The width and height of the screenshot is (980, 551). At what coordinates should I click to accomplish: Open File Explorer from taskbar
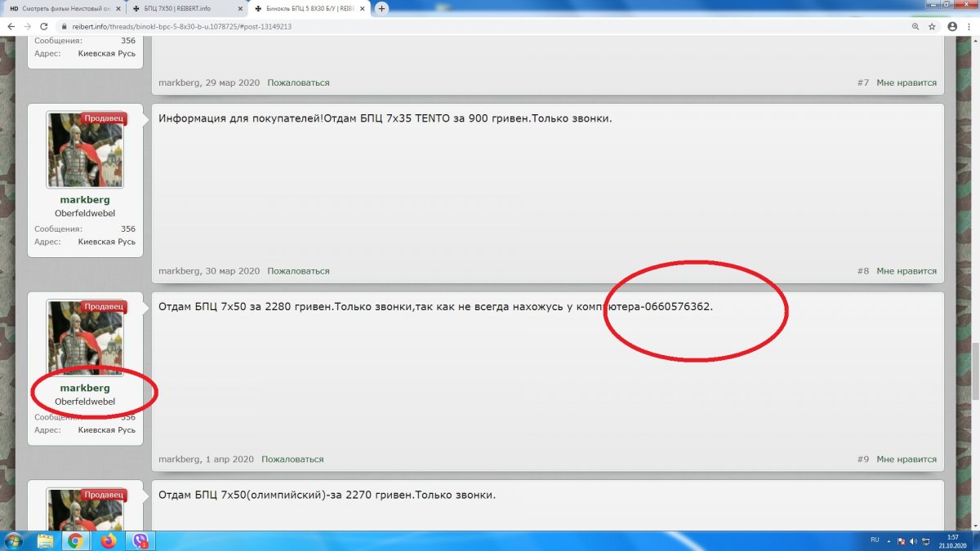pos(45,540)
